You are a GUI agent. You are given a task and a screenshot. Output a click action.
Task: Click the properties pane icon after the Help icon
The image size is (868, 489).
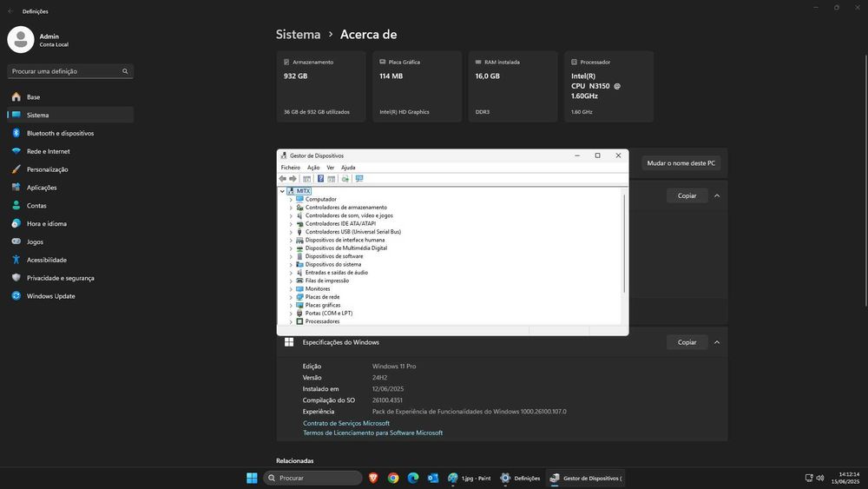tap(331, 179)
